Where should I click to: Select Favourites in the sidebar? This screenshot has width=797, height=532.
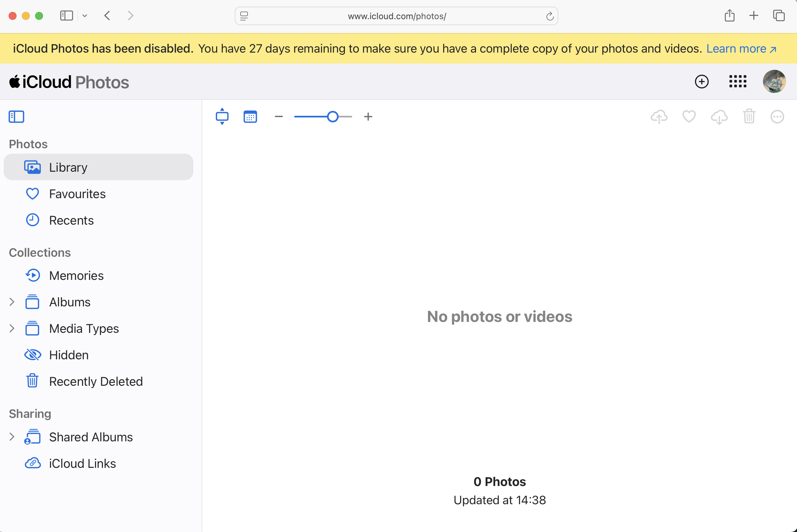pos(77,194)
